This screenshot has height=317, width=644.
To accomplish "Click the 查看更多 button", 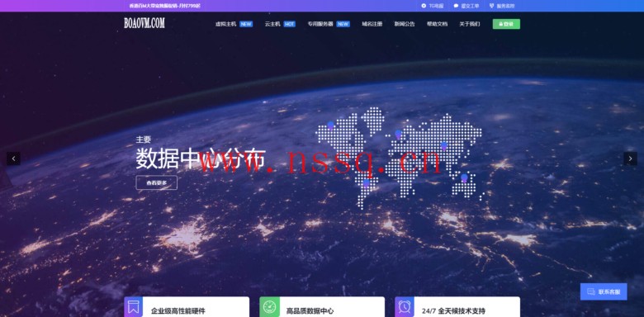I will tap(157, 182).
